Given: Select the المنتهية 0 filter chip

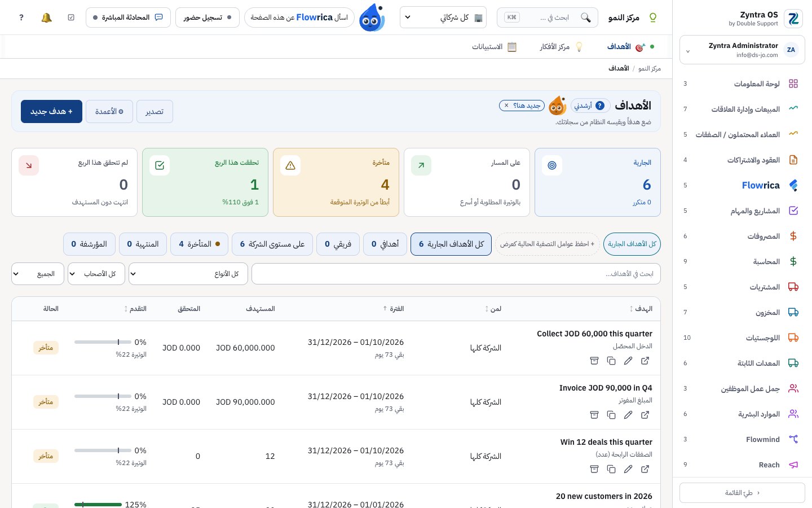Looking at the screenshot, I should coord(143,244).
